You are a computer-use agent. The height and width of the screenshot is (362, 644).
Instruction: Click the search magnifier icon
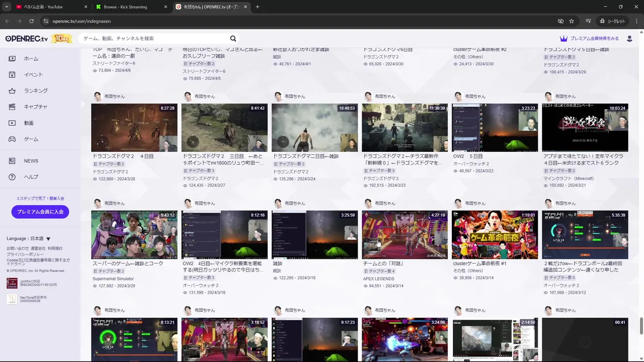[x=233, y=39]
